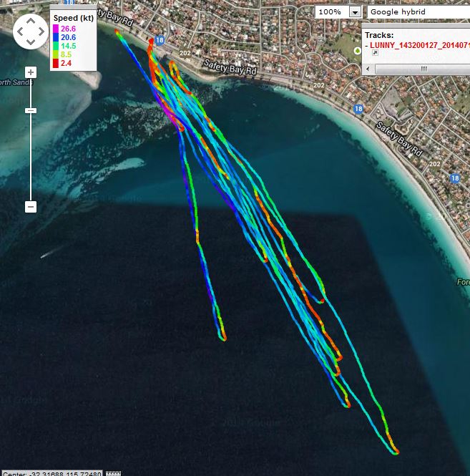
Task: Click the Speed (kt) legend title
Action: click(x=74, y=18)
